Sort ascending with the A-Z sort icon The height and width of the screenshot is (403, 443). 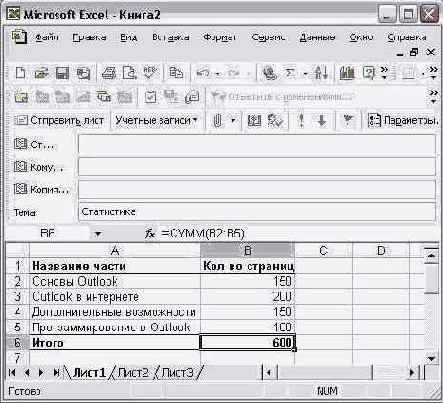(x=321, y=73)
